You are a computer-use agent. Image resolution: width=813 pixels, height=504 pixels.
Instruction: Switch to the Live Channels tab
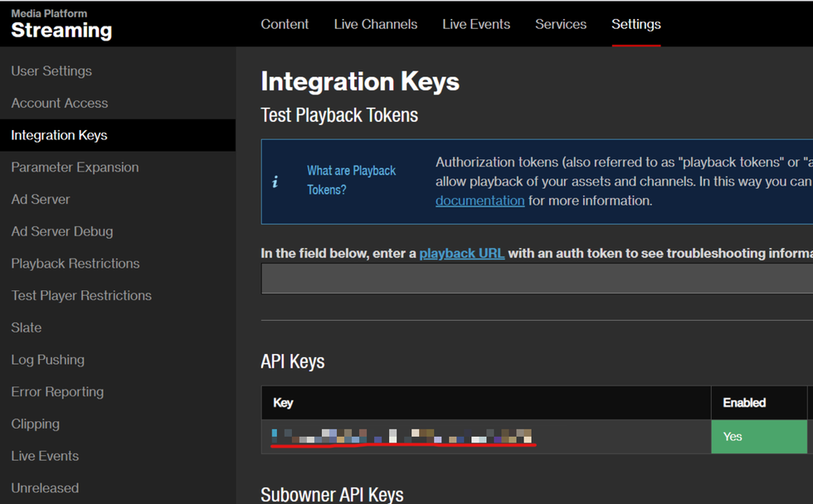[x=376, y=24]
